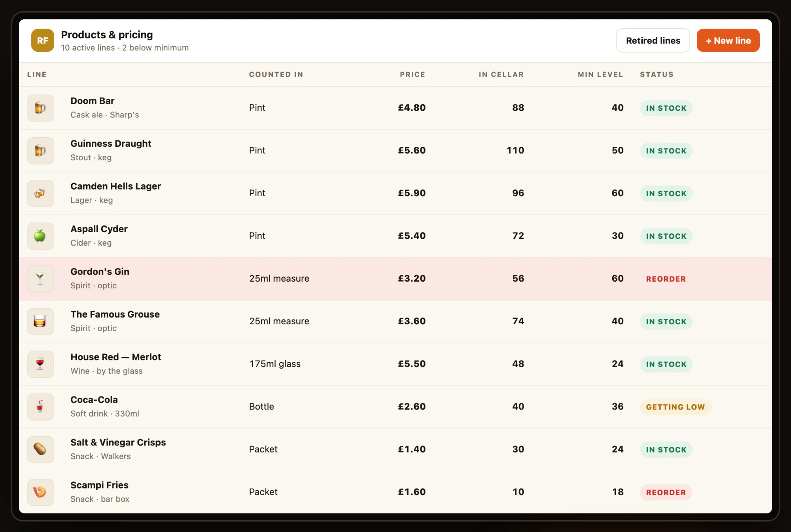Click the MIN LEVEL column header
Screen dimensions: 791x532
[x=600, y=74]
